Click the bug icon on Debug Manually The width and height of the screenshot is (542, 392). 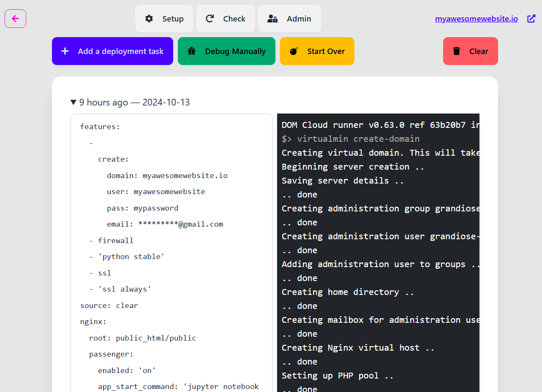coord(191,51)
